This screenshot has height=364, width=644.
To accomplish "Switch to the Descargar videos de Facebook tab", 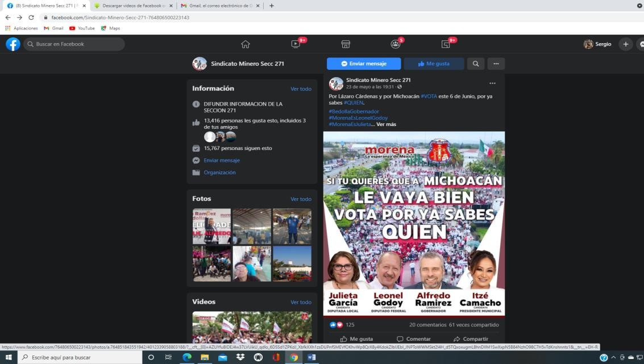I will tap(133, 6).
